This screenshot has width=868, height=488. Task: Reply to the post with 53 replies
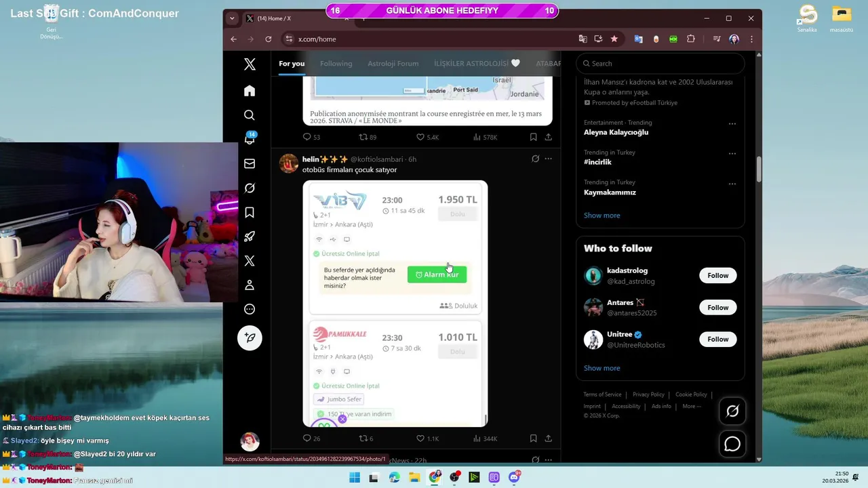311,137
